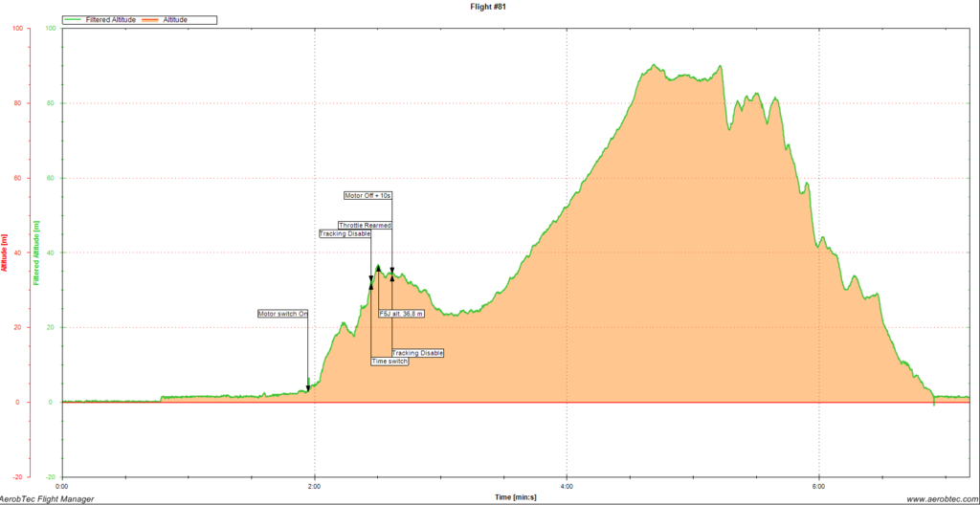Click the 2:00 time axis tick label
This screenshot has width=980, height=505.
(315, 485)
